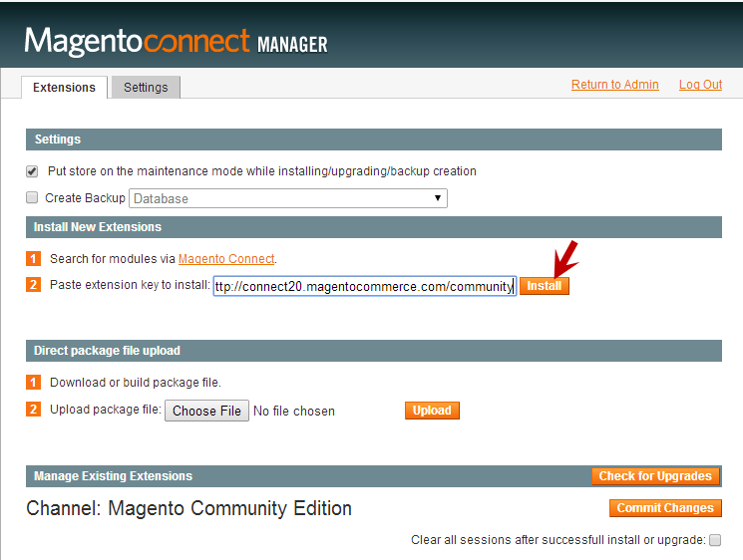
Task: Enable the Create Backup checkbox
Action: (32, 197)
